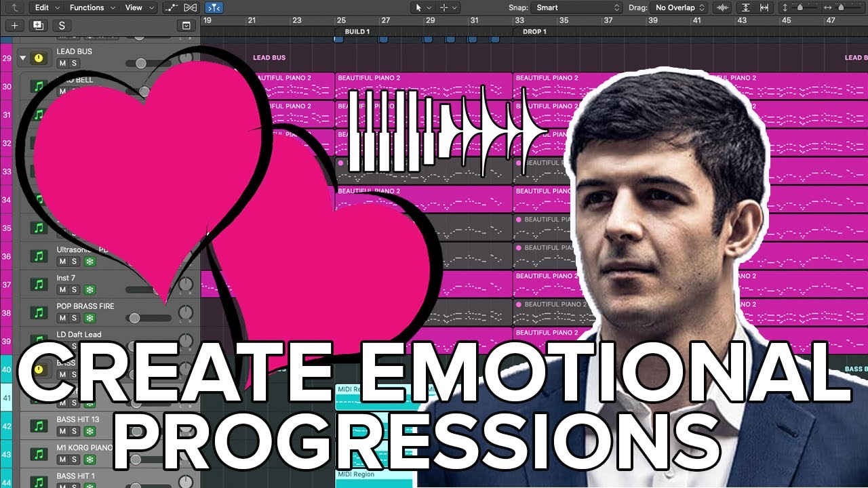This screenshot has width=868, height=488.
Task: Click the Inst 7 pan knob
Action: click(x=185, y=285)
